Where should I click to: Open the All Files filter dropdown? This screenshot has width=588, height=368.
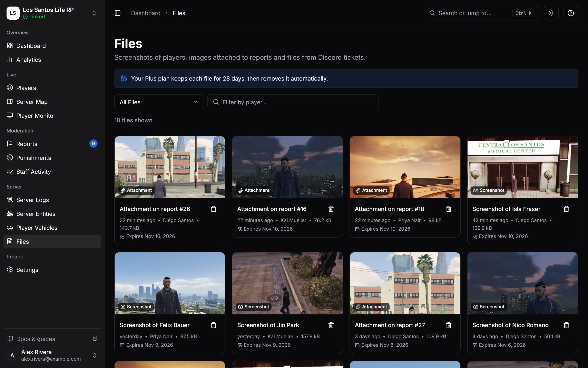pos(159,102)
